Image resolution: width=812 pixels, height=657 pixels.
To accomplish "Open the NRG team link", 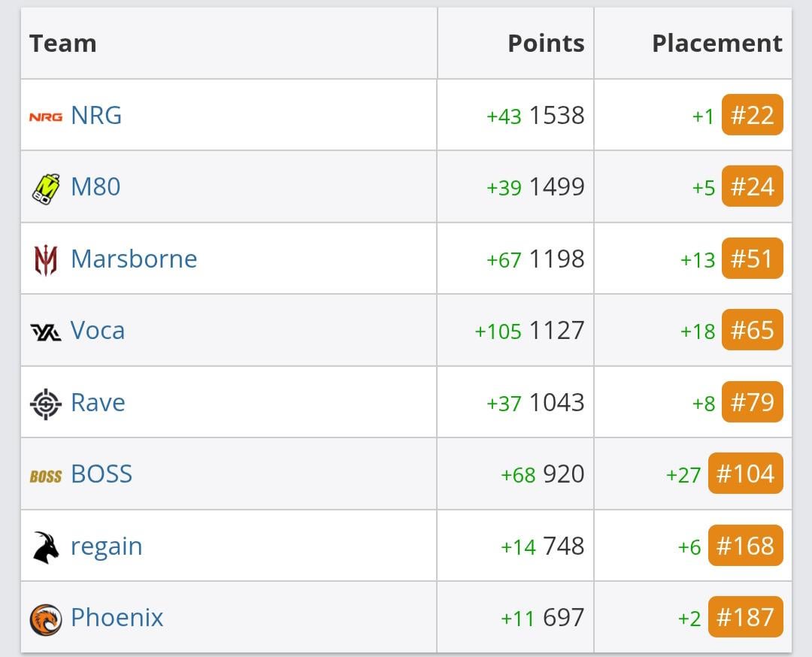I will 96,116.
